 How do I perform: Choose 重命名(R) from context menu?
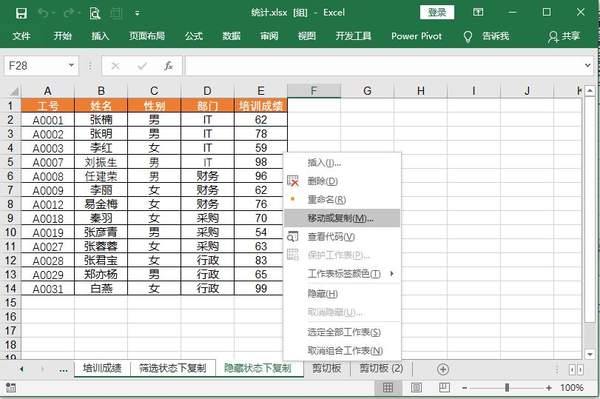[342, 199]
